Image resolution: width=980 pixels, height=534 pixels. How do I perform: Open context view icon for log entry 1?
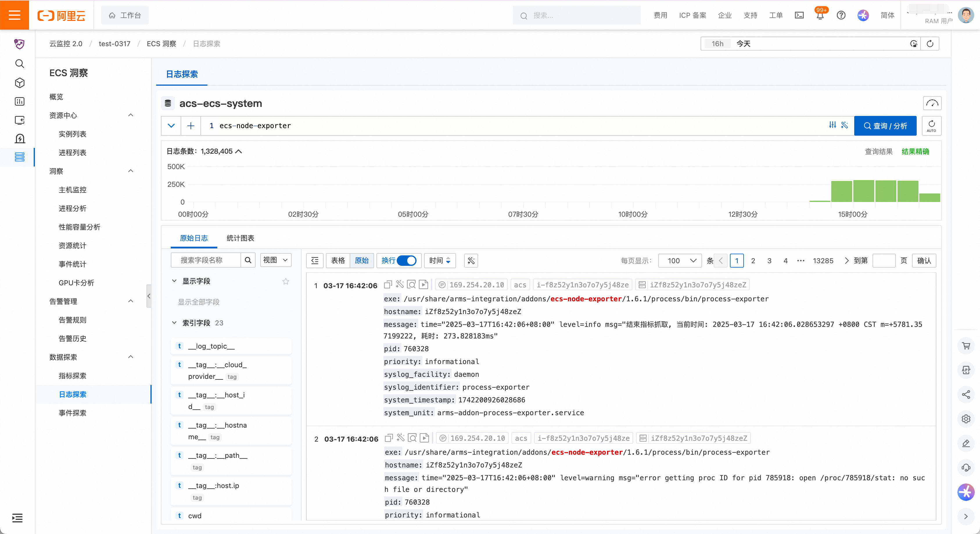411,284
